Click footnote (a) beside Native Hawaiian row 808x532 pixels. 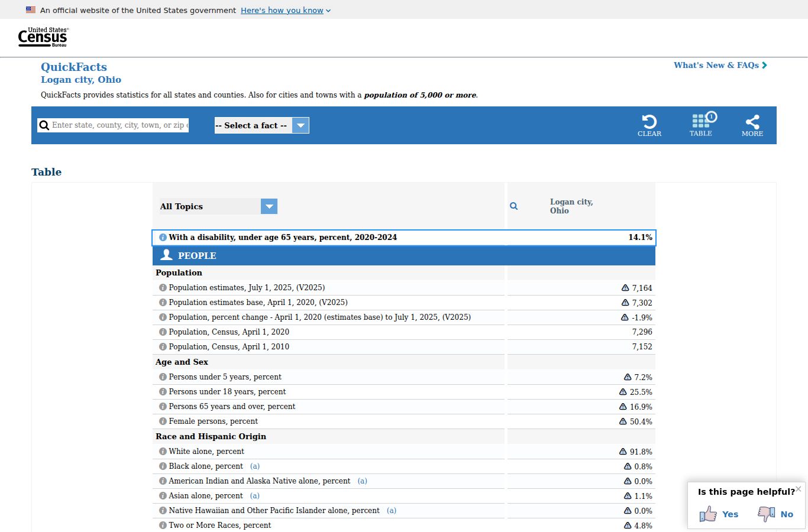pyautogui.click(x=392, y=511)
